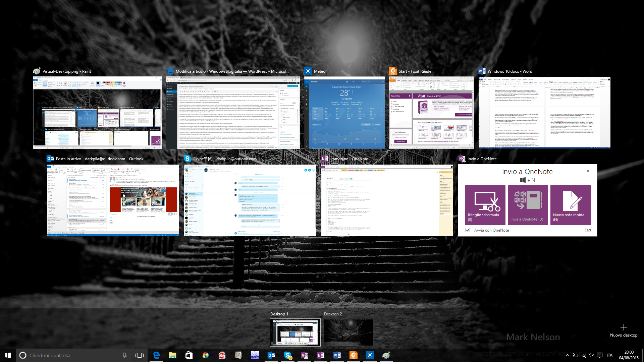Toggle the Avvia con OneNote checkbox

[x=468, y=230]
